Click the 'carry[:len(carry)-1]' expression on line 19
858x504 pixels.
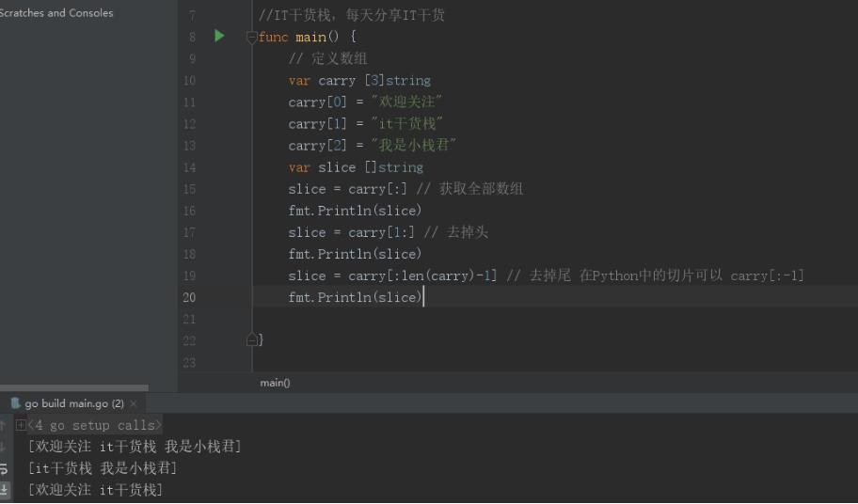tap(422, 276)
